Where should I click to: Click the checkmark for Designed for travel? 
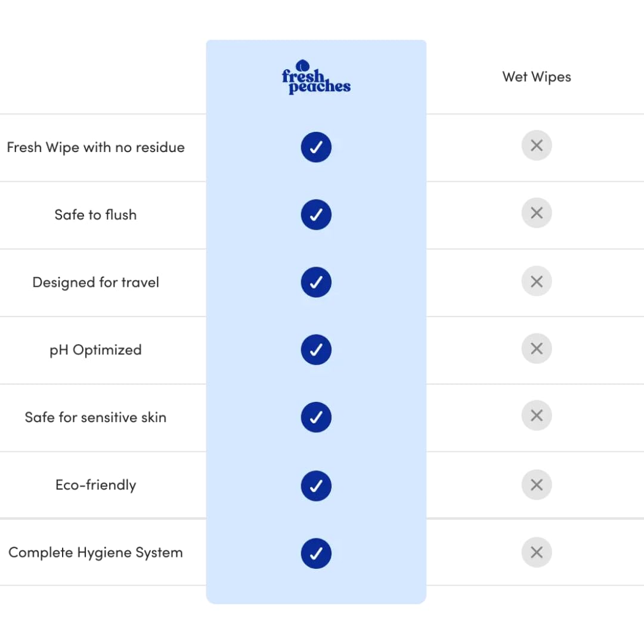point(316,282)
